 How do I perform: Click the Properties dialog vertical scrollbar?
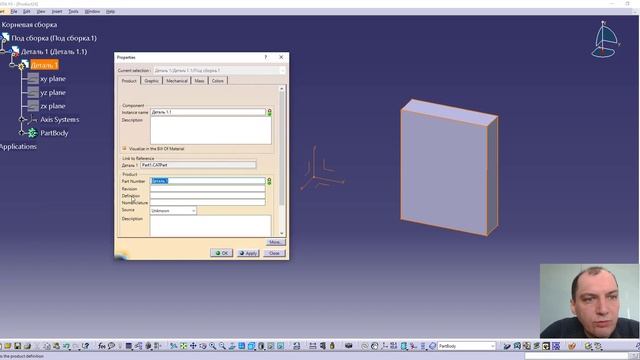(282, 148)
